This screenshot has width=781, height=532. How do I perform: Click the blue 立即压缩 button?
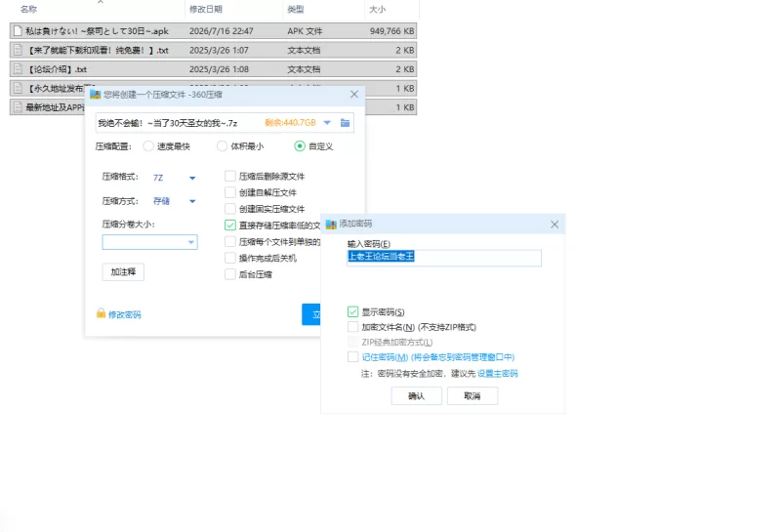311,314
